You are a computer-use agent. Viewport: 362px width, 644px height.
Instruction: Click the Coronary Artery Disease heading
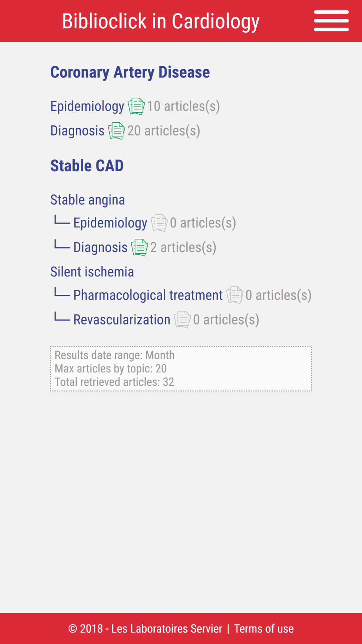click(x=130, y=72)
